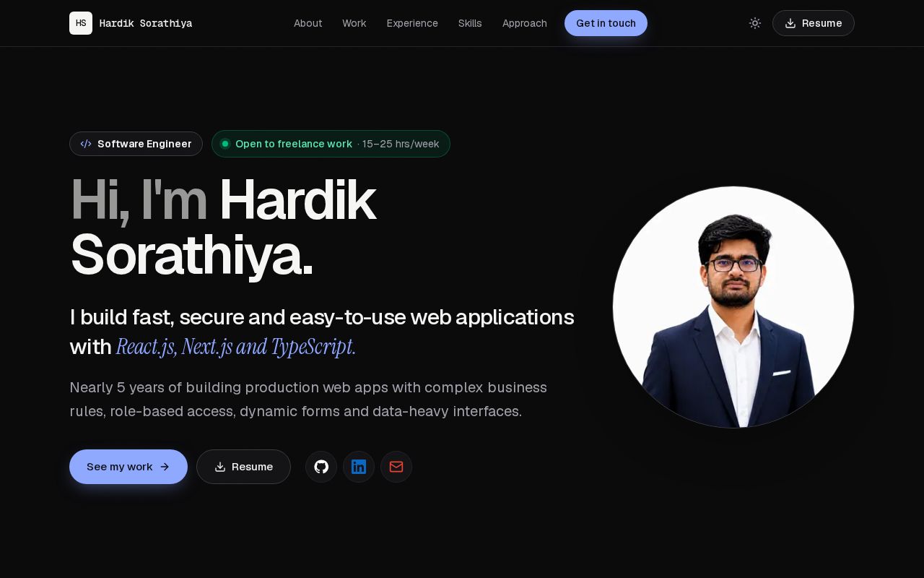Click the hero section Resume button
Screen dimensions: 924x578
click(x=243, y=467)
